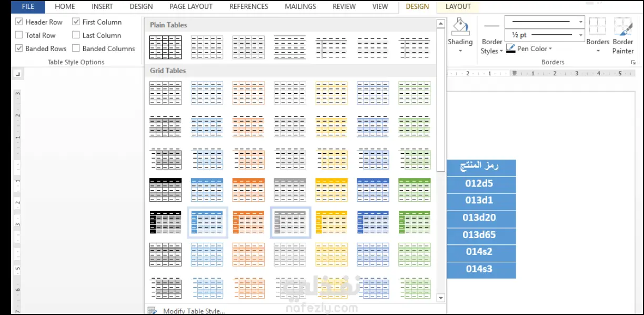Screen dimensions: 644x315
Task: Open the ½ pt line weight dropdown
Action: (581, 35)
